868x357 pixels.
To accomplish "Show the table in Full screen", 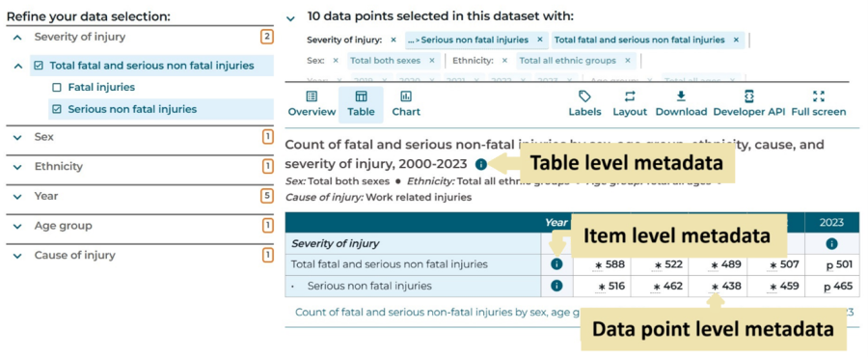I will 818,104.
